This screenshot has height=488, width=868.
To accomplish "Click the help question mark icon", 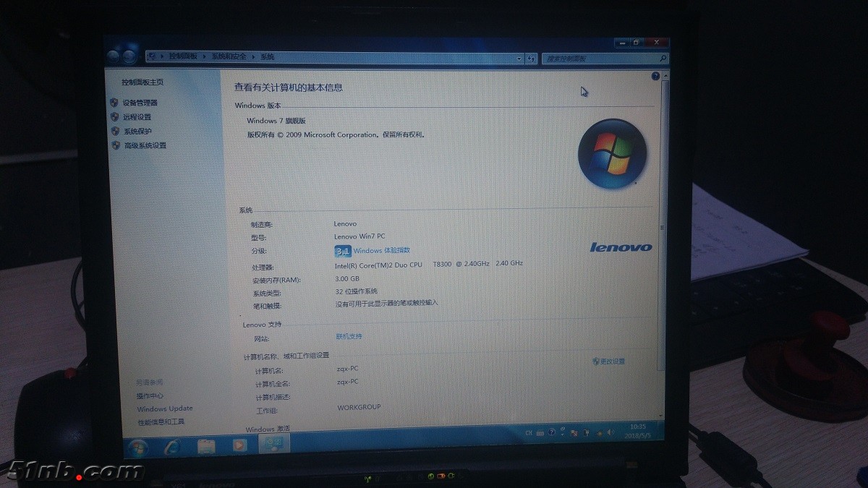I will coord(655,76).
